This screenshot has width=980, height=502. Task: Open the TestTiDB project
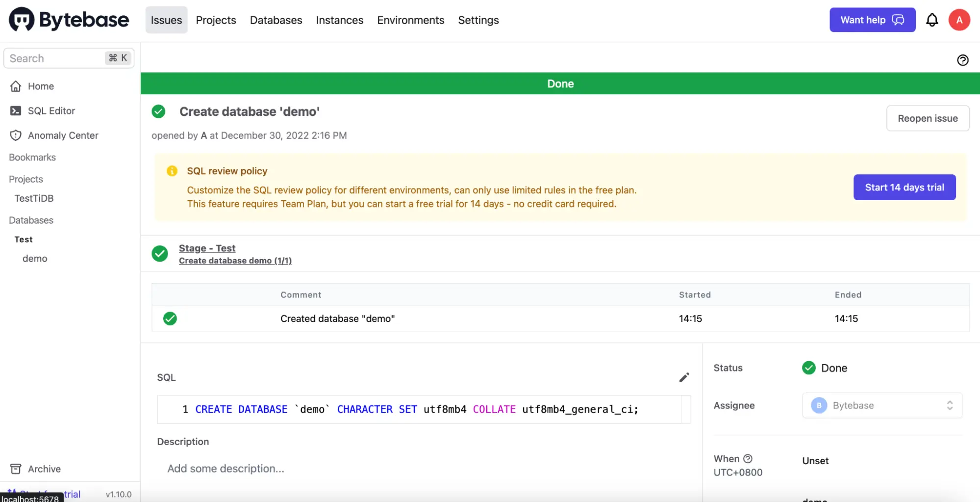(34, 198)
